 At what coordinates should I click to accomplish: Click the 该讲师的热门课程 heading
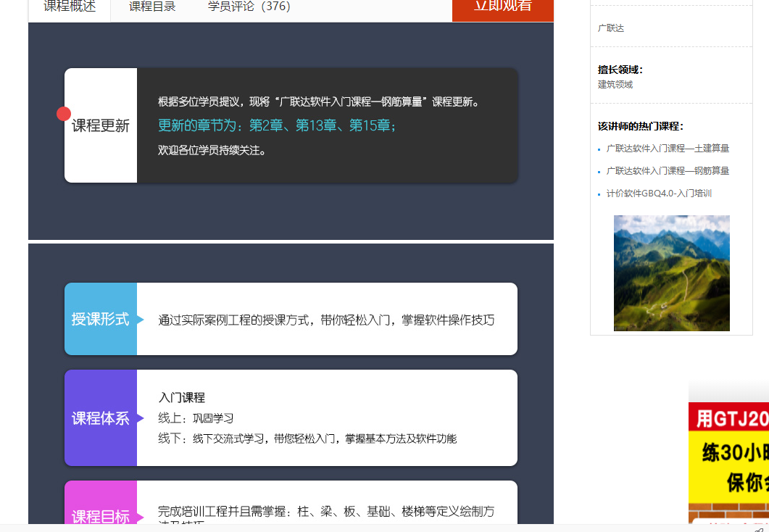click(x=640, y=126)
